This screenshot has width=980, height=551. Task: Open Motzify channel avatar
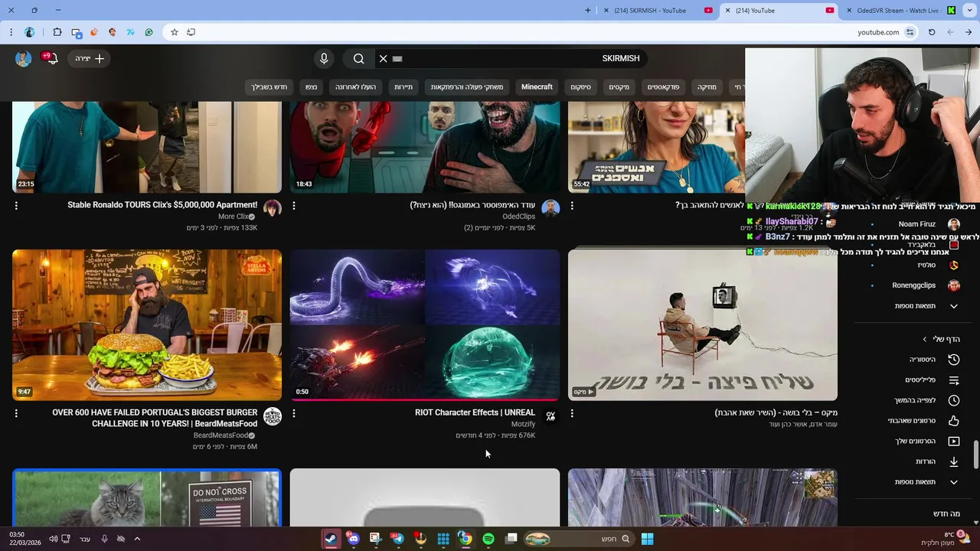(550, 416)
